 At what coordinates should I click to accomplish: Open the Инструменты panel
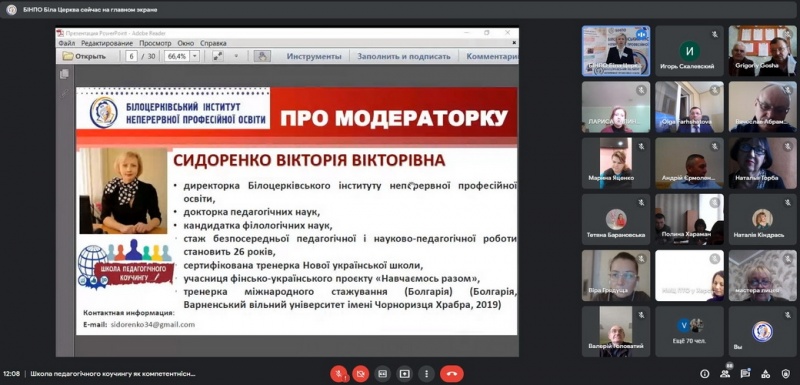[314, 57]
